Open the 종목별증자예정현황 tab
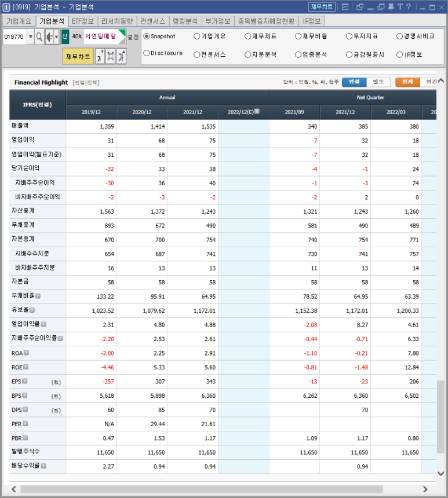Image resolution: width=448 pixels, height=498 pixels. 267,21
